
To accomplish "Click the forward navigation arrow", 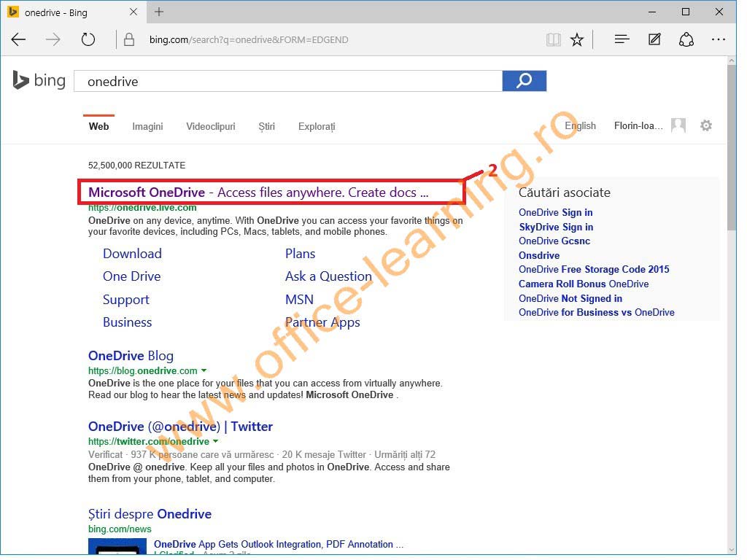I will 53,39.
